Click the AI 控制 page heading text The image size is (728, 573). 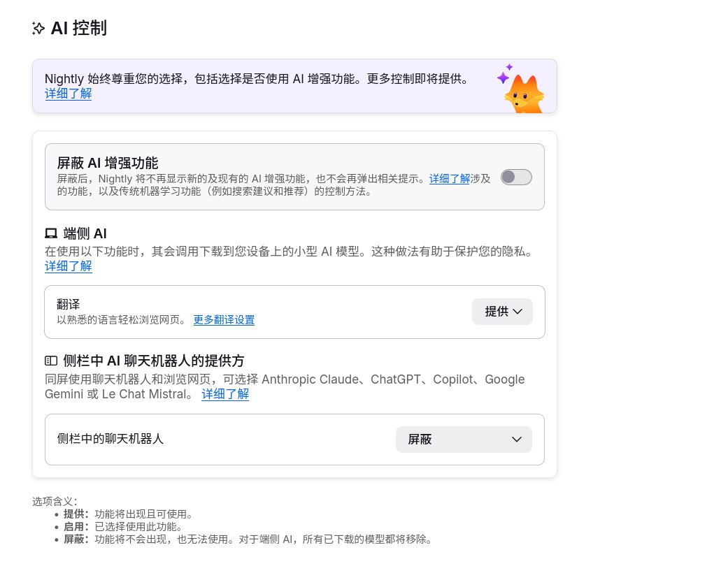click(78, 29)
